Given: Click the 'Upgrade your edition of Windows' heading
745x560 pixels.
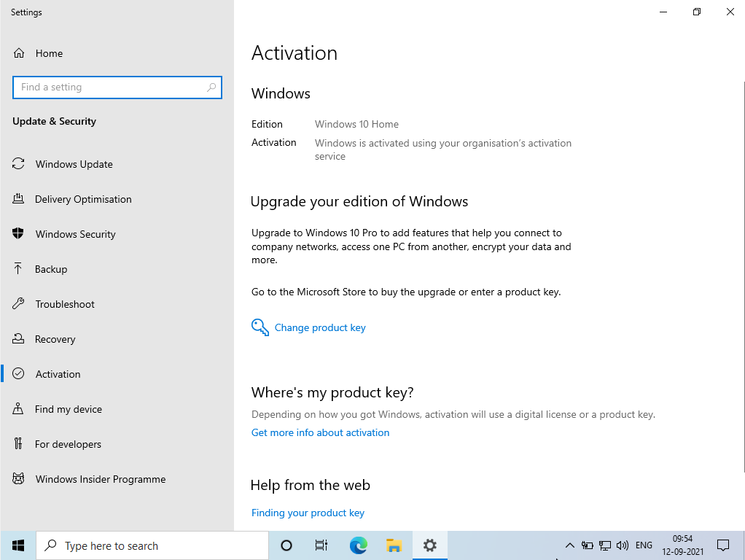Looking at the screenshot, I should coord(359,201).
